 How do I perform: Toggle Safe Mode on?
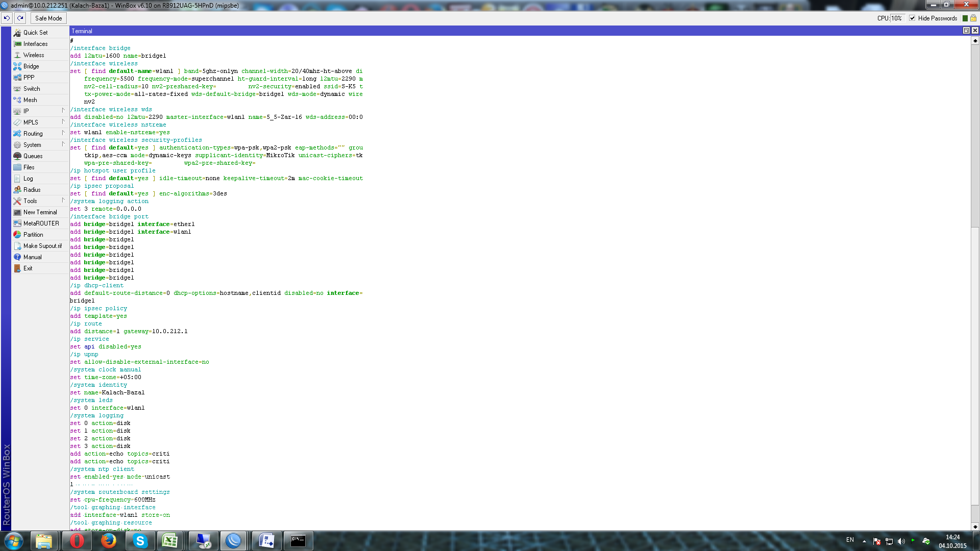tap(48, 18)
